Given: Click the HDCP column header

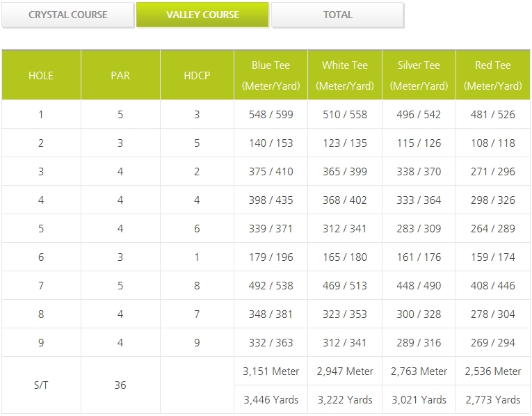Looking at the screenshot, I should (x=197, y=75).
